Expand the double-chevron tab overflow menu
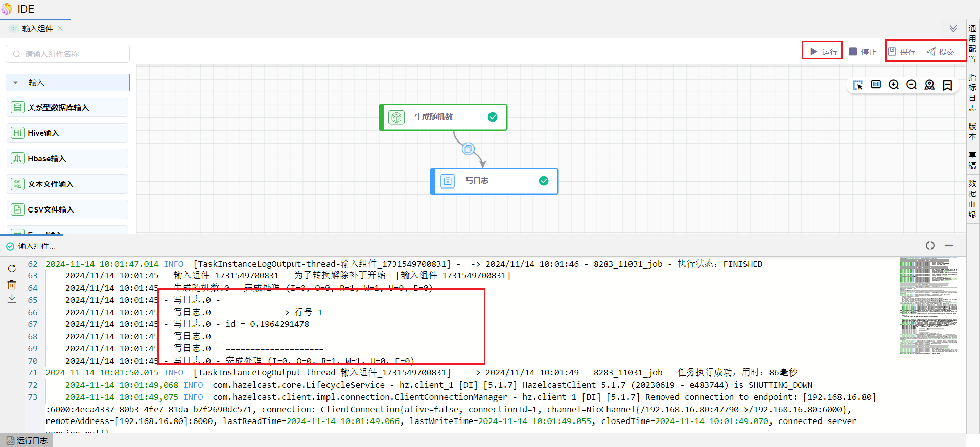The image size is (980, 447). [x=953, y=29]
